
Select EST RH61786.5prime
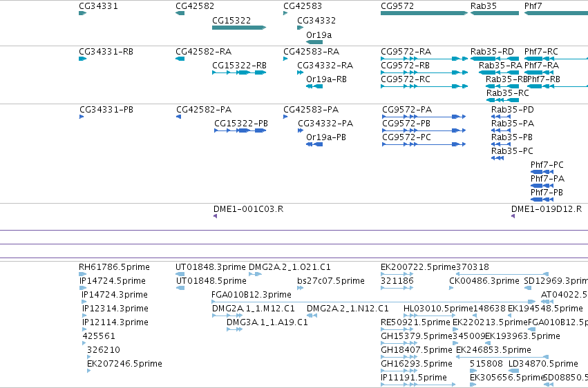[114, 267]
